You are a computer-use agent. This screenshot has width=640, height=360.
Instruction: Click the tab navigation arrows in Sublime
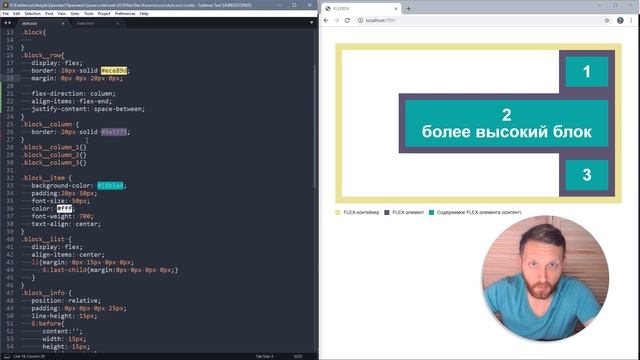7,23
